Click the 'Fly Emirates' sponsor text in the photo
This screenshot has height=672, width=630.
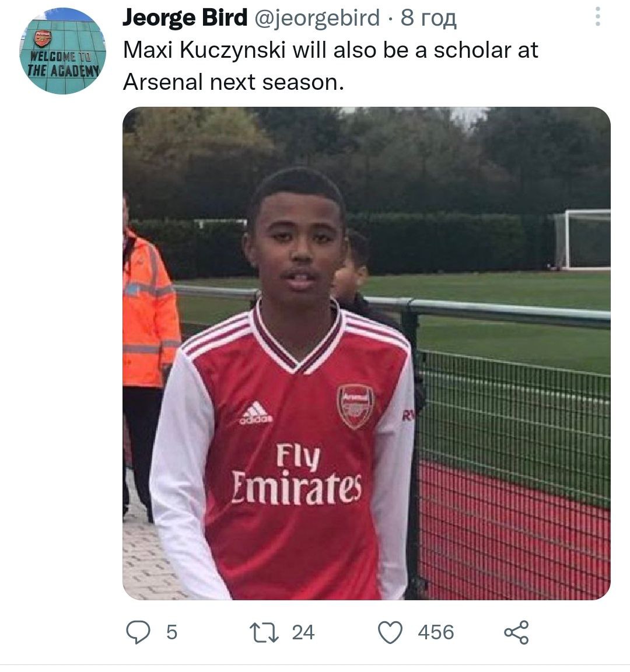coord(297,474)
